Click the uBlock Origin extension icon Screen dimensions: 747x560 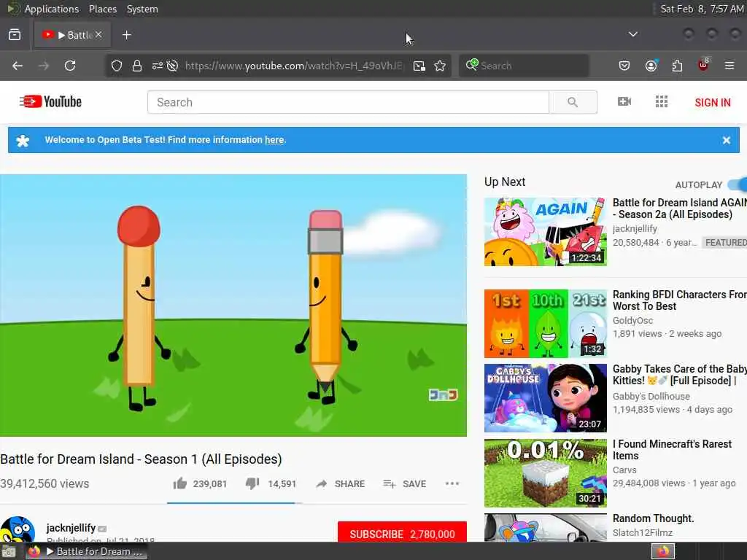(704, 65)
